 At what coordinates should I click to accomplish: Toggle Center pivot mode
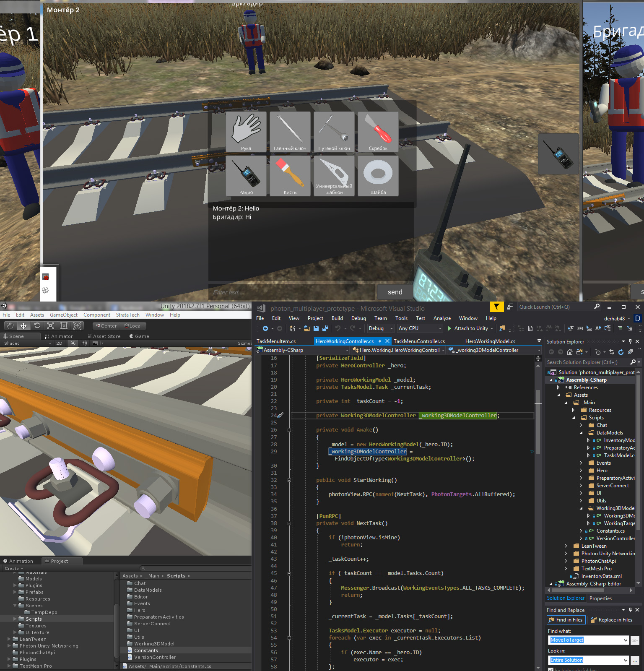106,326
